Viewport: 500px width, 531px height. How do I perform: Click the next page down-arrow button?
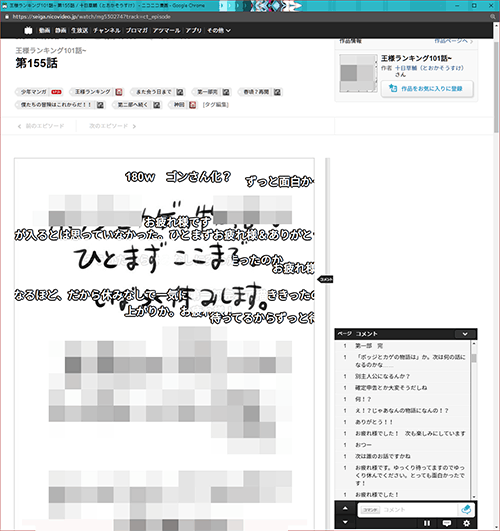point(345,522)
